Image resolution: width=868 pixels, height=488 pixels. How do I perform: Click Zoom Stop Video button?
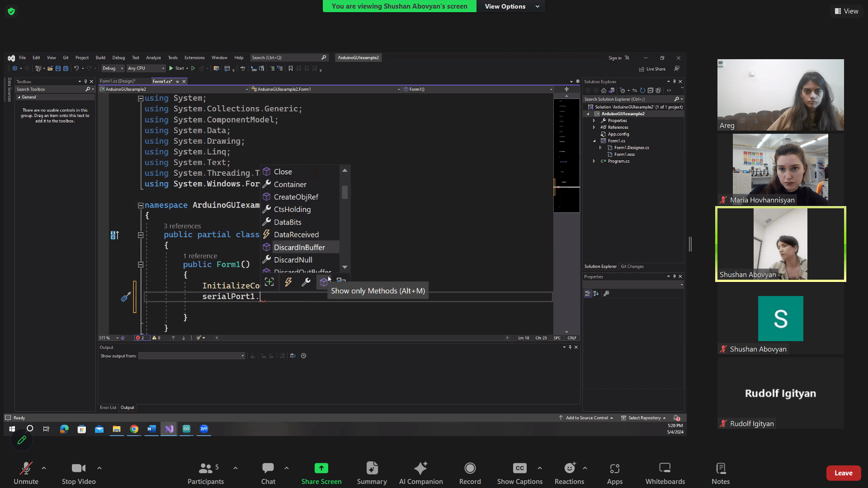coord(79,473)
